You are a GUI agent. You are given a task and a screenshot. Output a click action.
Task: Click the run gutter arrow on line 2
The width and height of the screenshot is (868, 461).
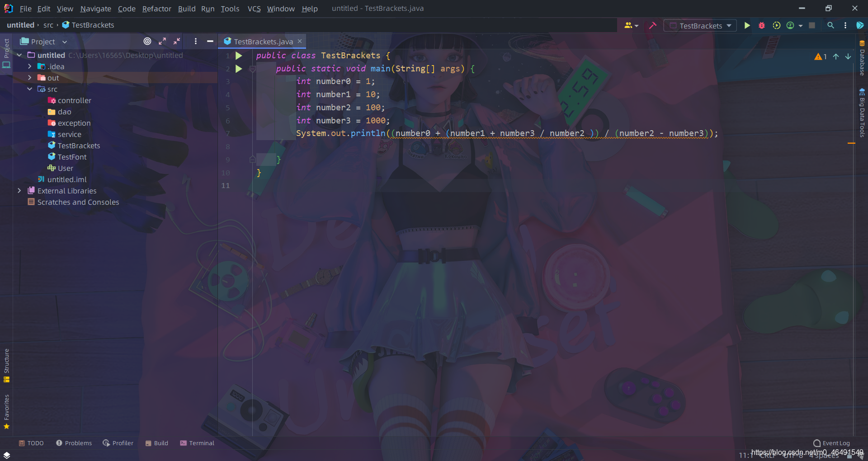tap(239, 69)
